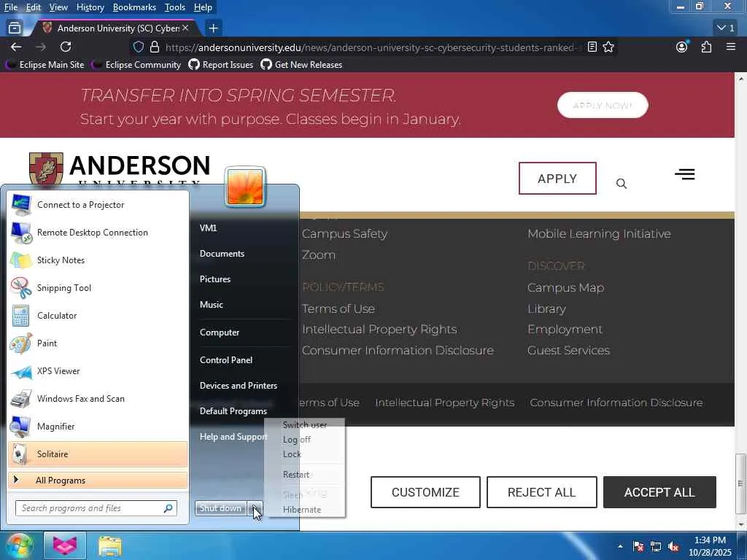Click the arrow next to Shut down
This screenshot has width=747, height=560.
point(255,508)
